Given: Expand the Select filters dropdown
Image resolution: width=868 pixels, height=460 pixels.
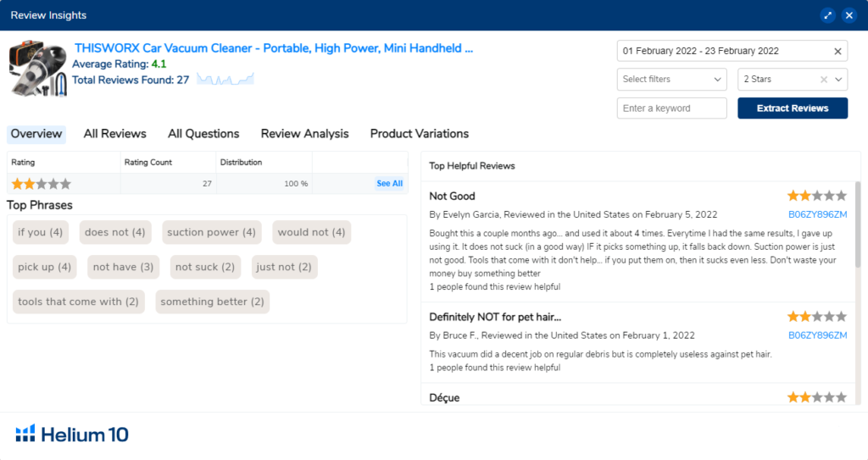Looking at the screenshot, I should point(671,80).
